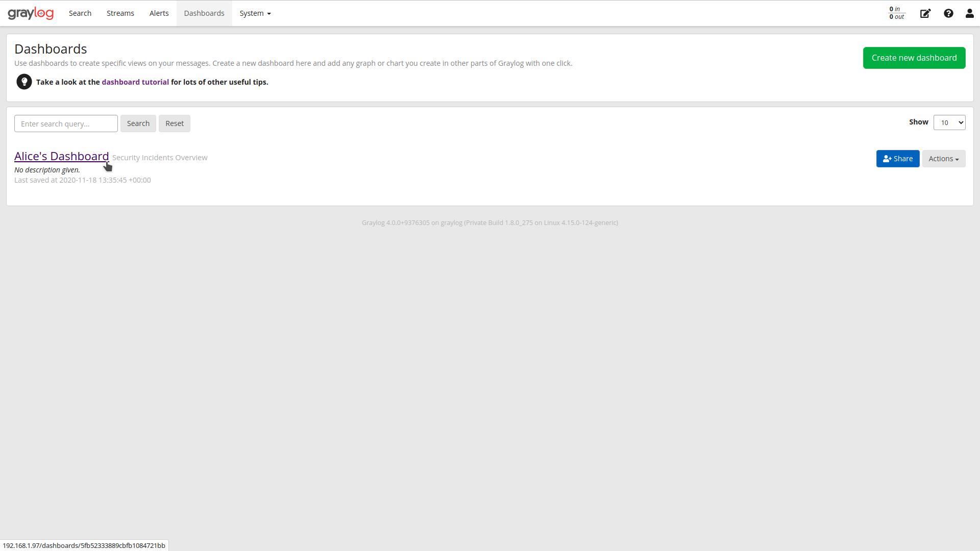Switch to the Streams tab
Image resolution: width=980 pixels, height=551 pixels.
(x=120, y=13)
